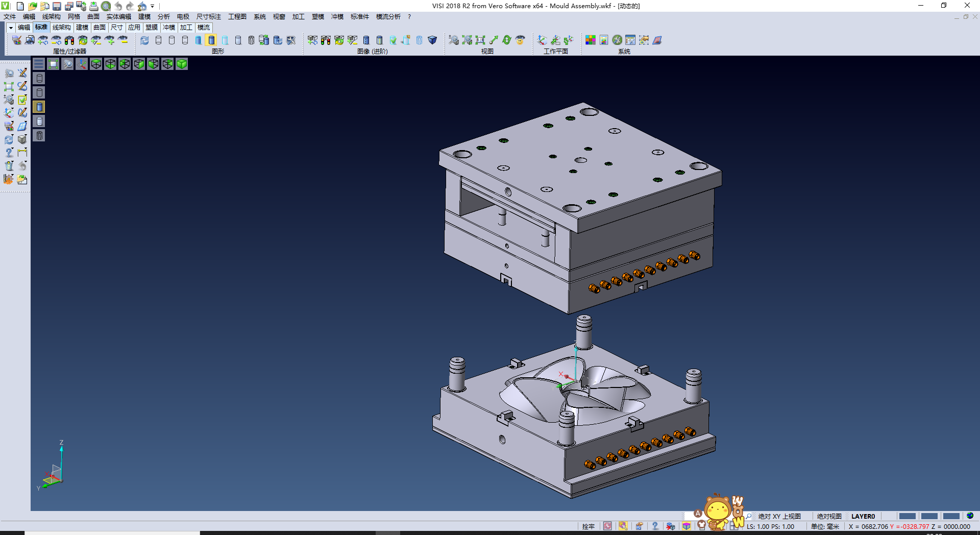Open the toolbar tab list dropdown arrow

click(x=10, y=28)
